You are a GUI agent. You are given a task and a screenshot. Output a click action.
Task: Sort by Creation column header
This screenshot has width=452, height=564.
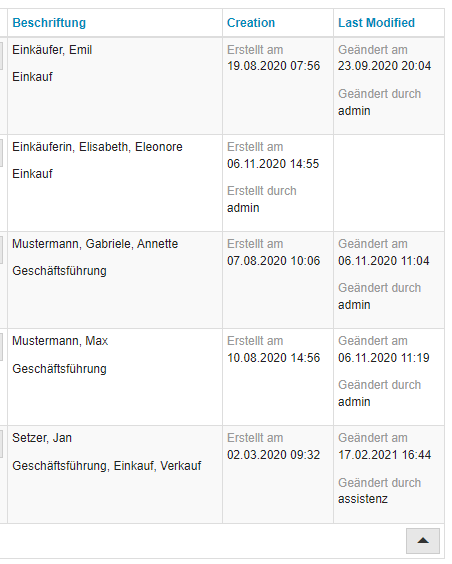(251, 23)
